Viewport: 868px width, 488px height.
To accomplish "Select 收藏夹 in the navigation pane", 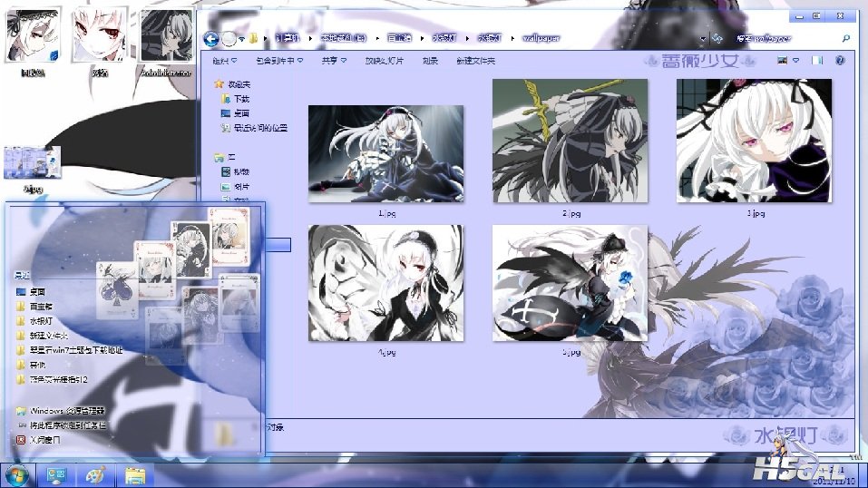I will click(x=239, y=84).
